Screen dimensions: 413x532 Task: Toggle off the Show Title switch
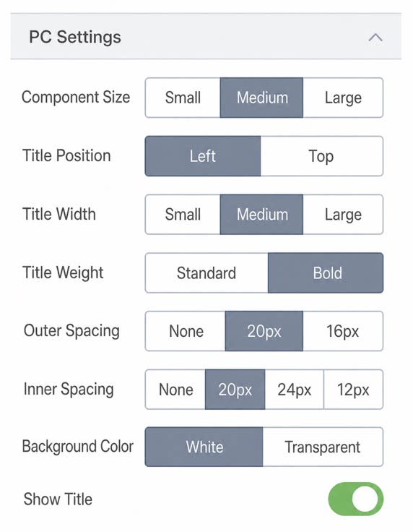coord(355,499)
